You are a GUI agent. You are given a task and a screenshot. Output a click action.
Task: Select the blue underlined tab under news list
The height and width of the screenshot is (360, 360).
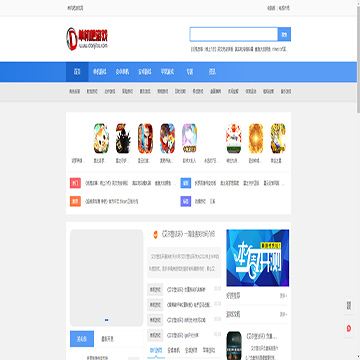[x=156, y=351]
